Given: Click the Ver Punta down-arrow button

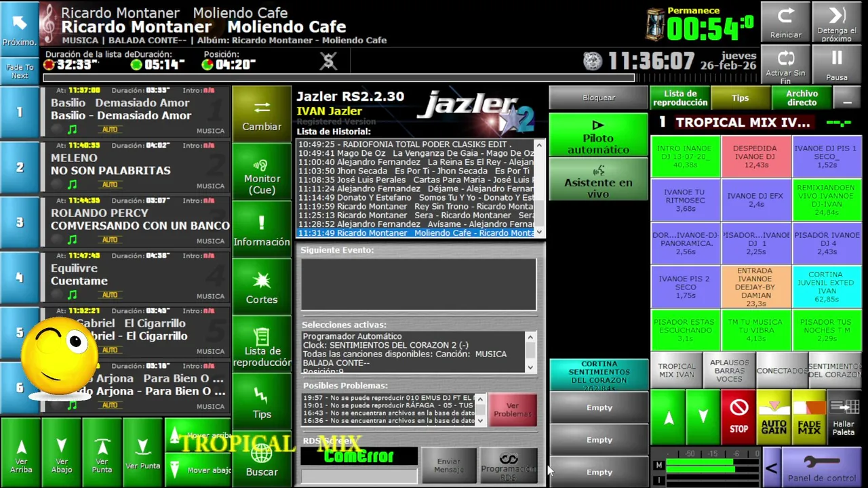Looking at the screenshot, I should [142, 452].
